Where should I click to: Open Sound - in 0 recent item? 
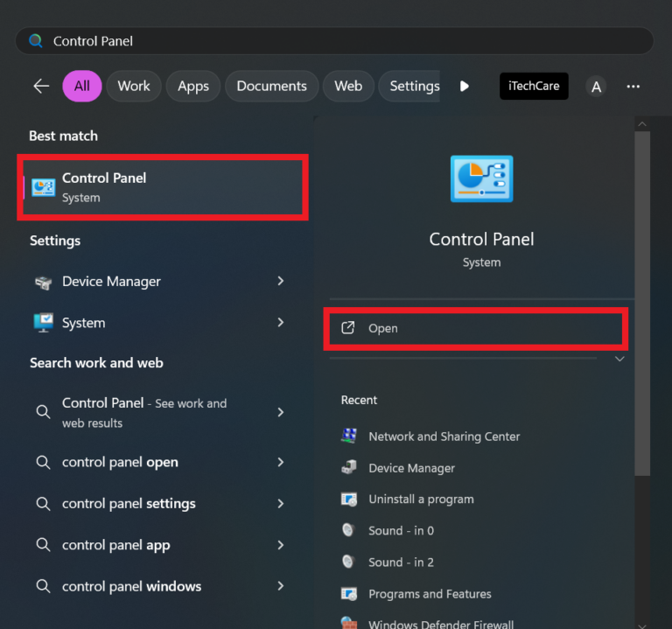[401, 530]
